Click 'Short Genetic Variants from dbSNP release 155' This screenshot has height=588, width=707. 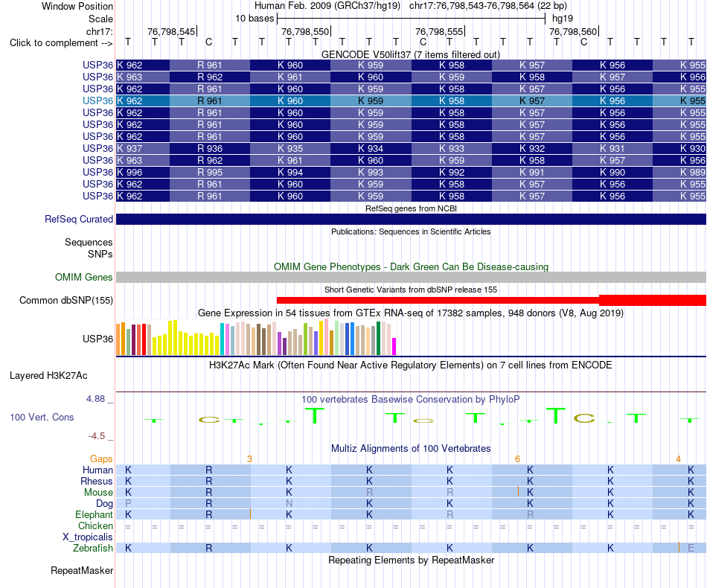[411, 290]
